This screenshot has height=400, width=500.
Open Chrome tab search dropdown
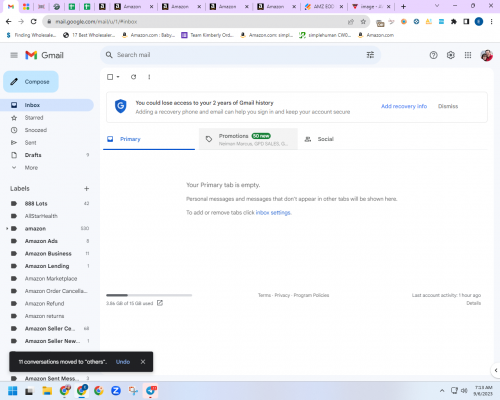coord(437,6)
